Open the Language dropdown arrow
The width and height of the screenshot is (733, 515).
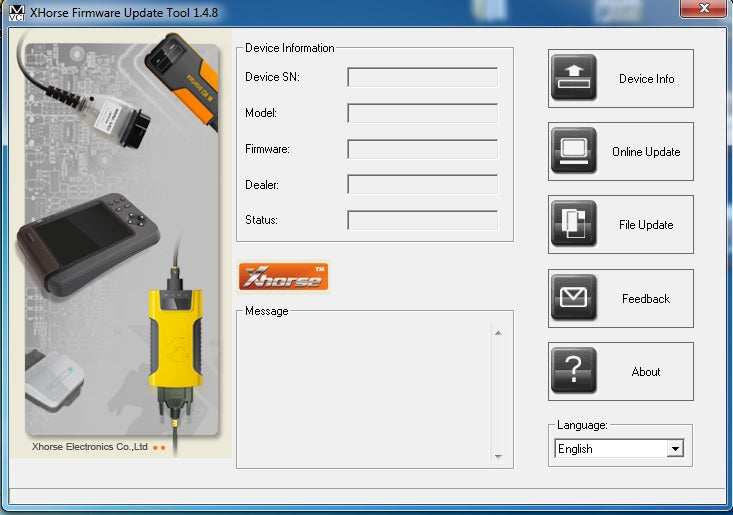point(675,449)
